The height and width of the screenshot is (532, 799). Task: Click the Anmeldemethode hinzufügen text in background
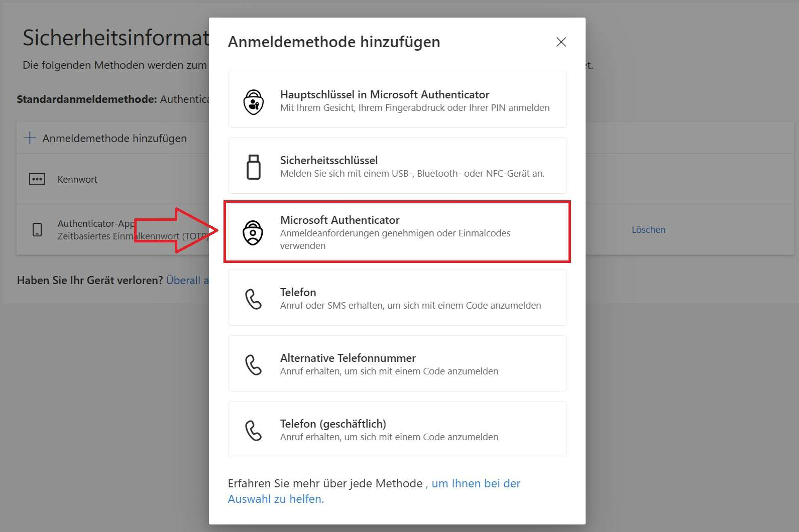pos(115,138)
